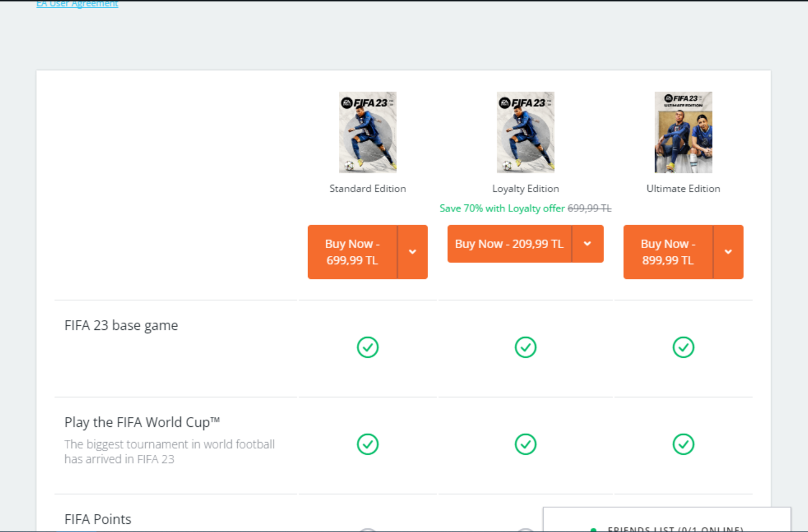Viewport: 808px width, 532px height.
Task: Click the FIFA 23 base game row label
Action: (x=121, y=325)
